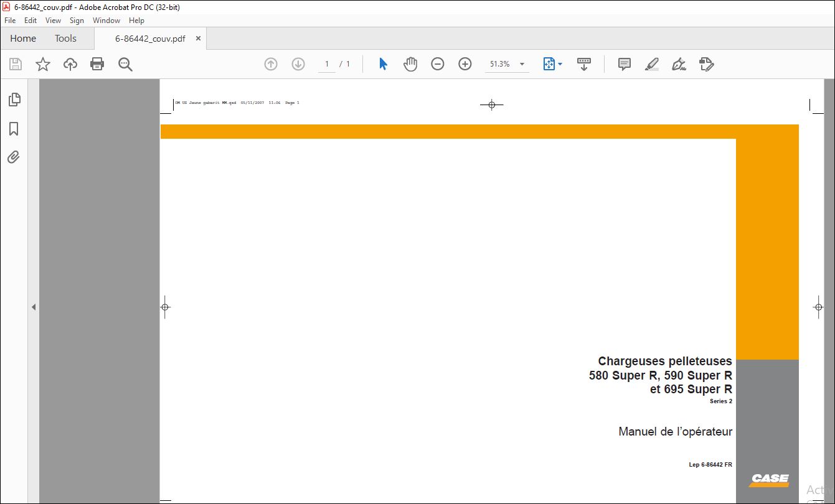
Task: Upload the file to cloud storage
Action: pyautogui.click(x=70, y=64)
